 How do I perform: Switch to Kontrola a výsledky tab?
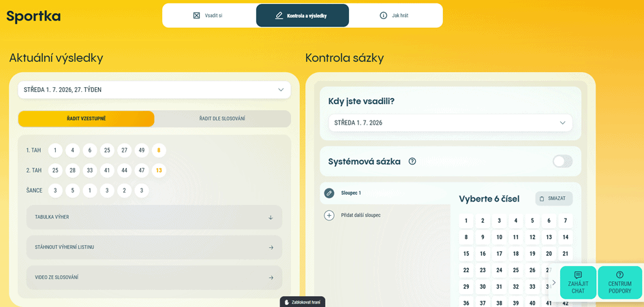303,16
